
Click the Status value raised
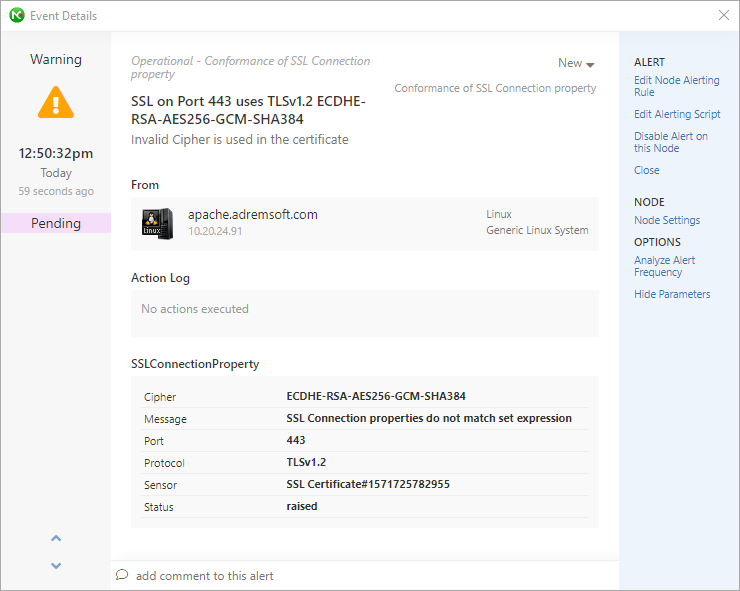point(302,507)
